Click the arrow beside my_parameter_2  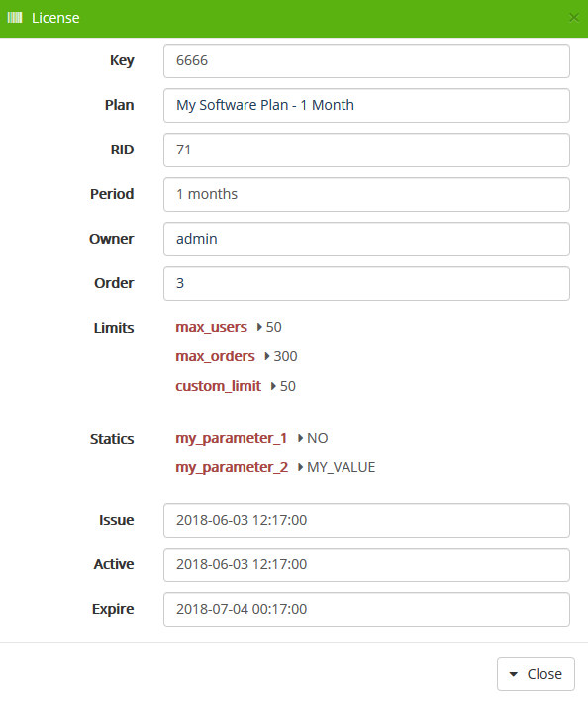pyautogui.click(x=300, y=467)
